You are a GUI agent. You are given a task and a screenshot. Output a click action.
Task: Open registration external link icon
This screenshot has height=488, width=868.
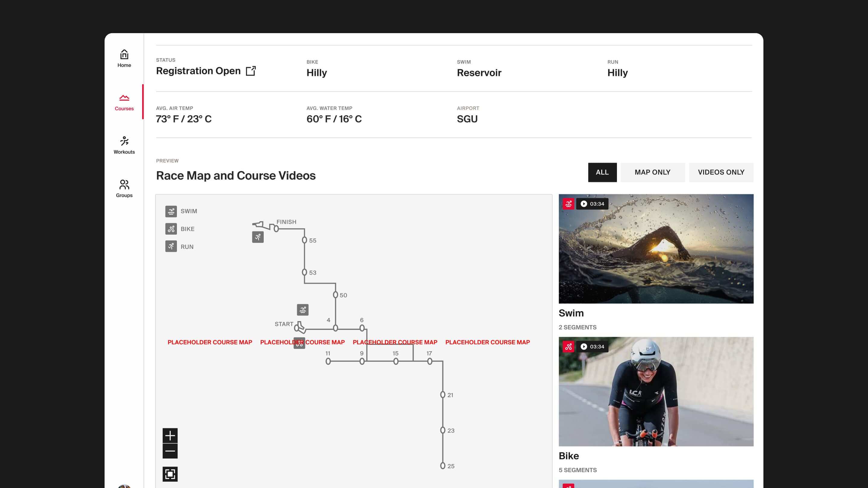click(x=251, y=71)
